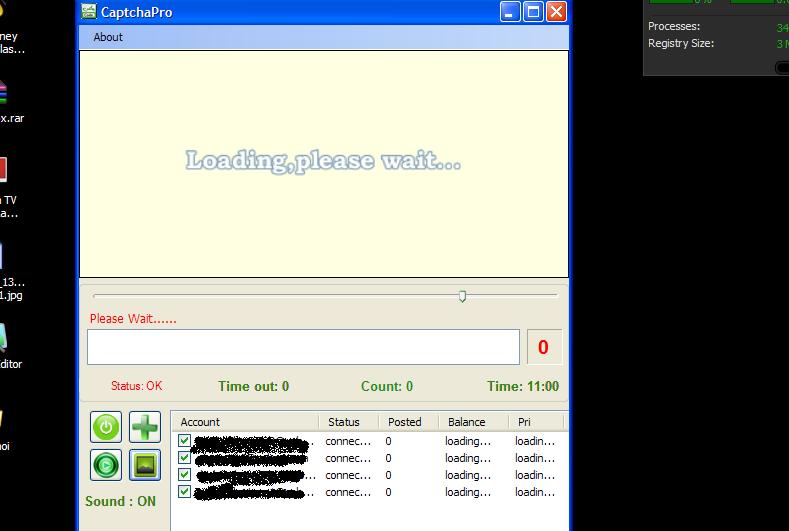789x531 pixels.
Task: Click the green power button icon
Action: 106,427
